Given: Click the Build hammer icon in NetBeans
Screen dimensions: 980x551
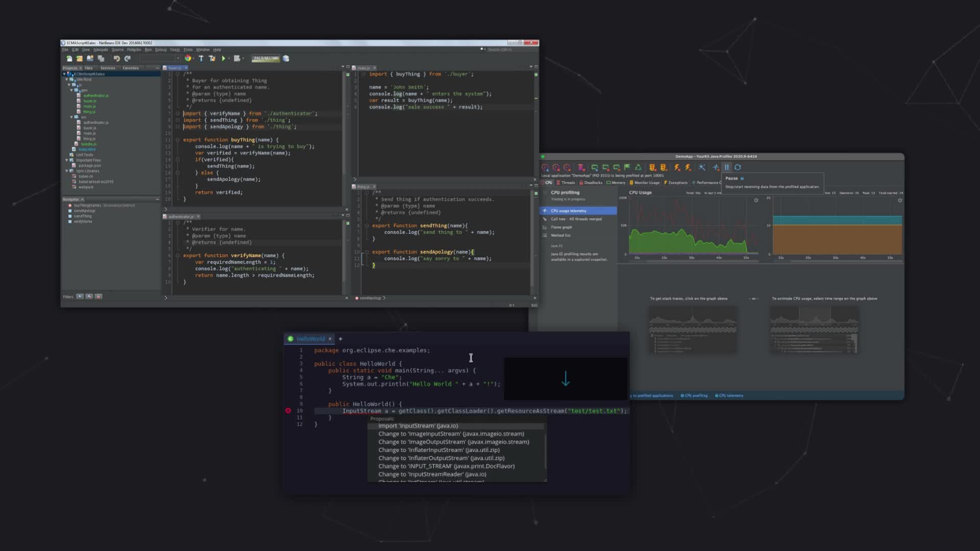Looking at the screenshot, I should point(201,59).
